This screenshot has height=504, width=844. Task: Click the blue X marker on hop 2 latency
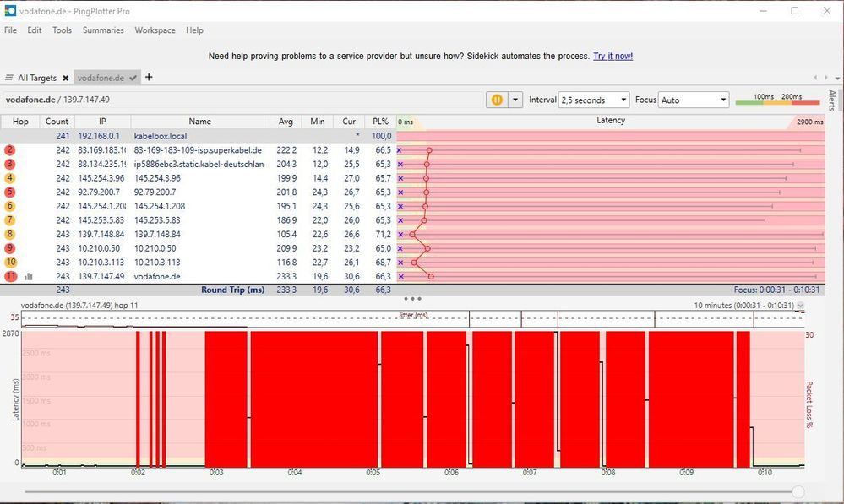coord(400,150)
